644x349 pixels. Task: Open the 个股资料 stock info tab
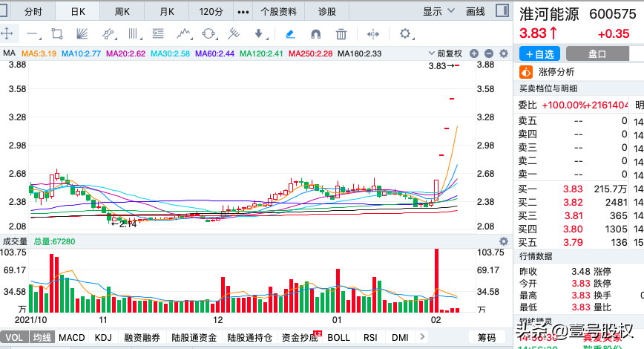point(279,12)
